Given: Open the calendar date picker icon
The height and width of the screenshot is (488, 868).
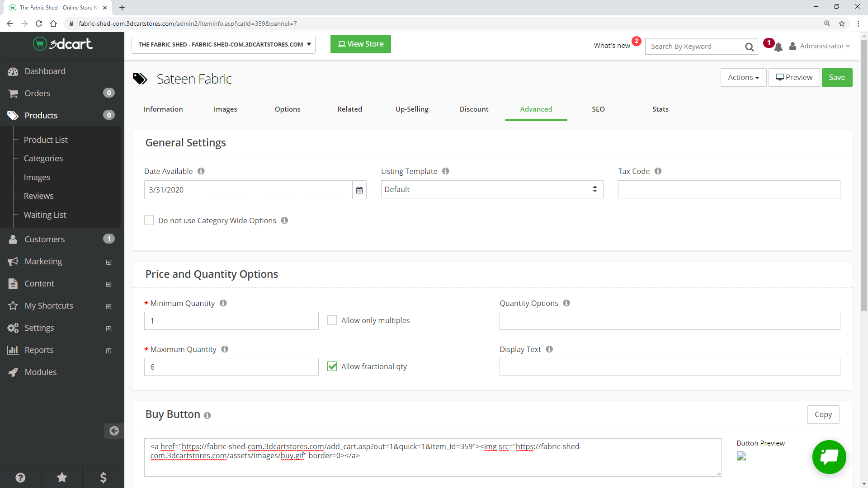Looking at the screenshot, I should point(359,190).
